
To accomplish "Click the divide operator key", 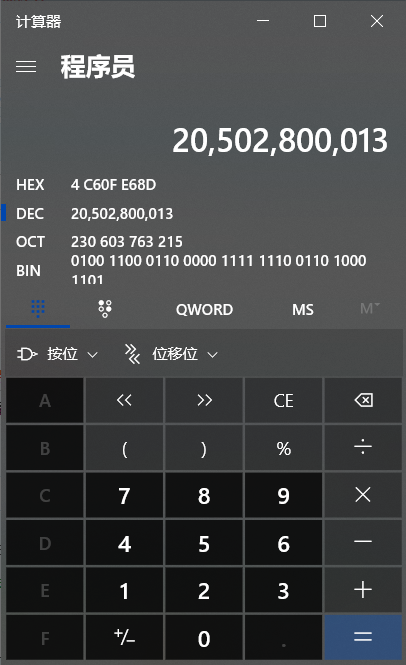I will [x=363, y=447].
